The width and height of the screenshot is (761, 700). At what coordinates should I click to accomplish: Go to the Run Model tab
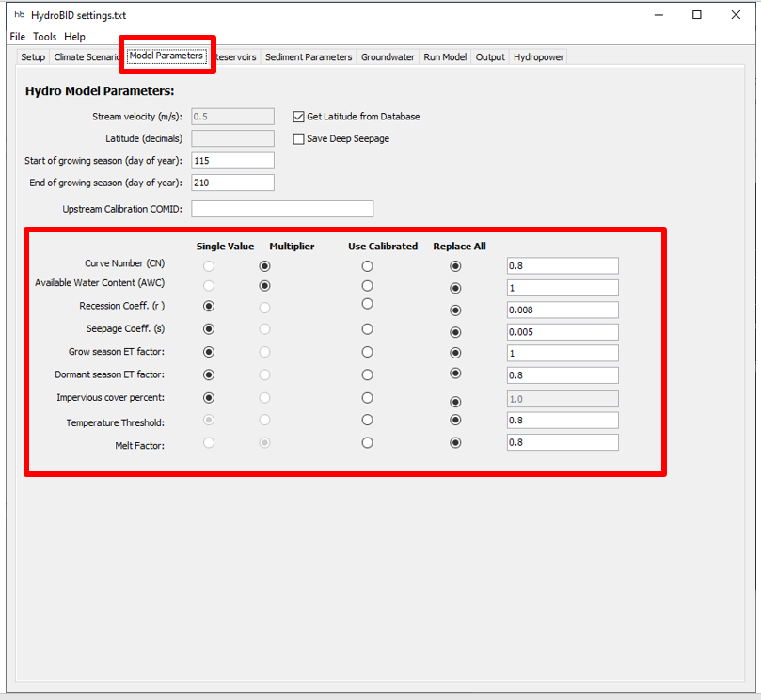click(445, 57)
